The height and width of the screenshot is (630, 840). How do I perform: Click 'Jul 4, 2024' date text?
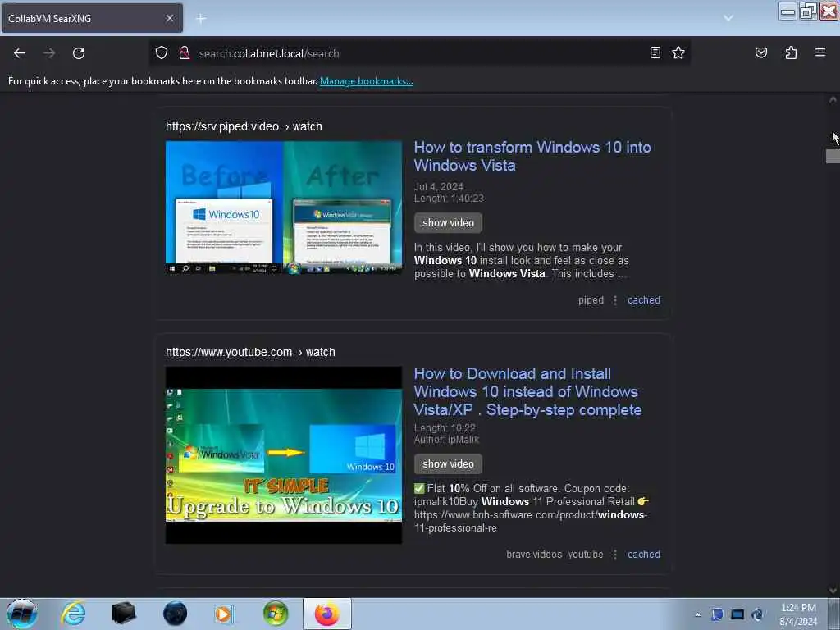tap(439, 186)
